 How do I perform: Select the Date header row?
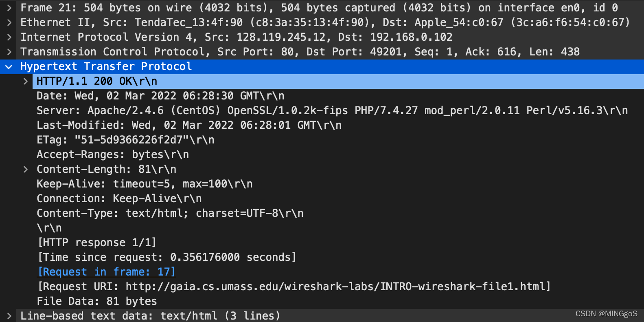160,95
